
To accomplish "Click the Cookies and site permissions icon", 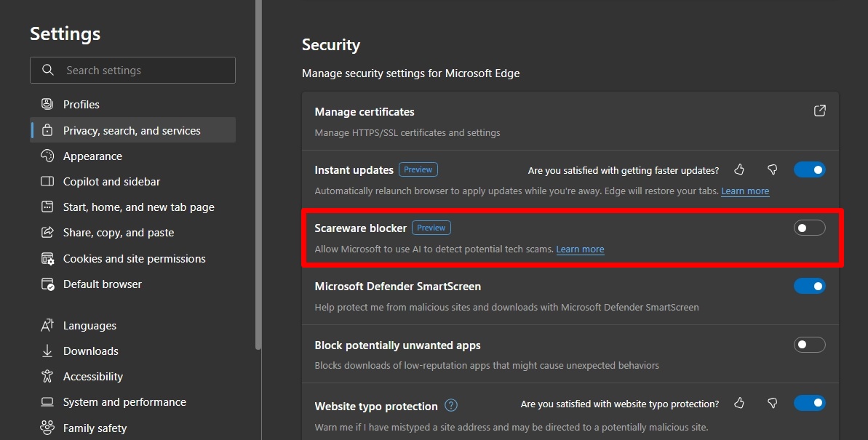I will 47,258.
